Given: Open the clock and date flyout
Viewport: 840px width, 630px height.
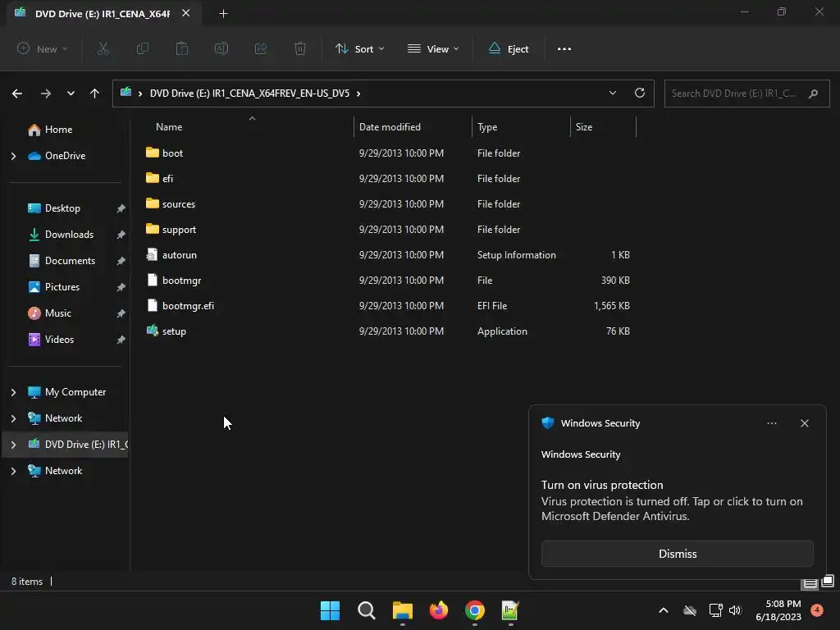Looking at the screenshot, I should point(778,610).
